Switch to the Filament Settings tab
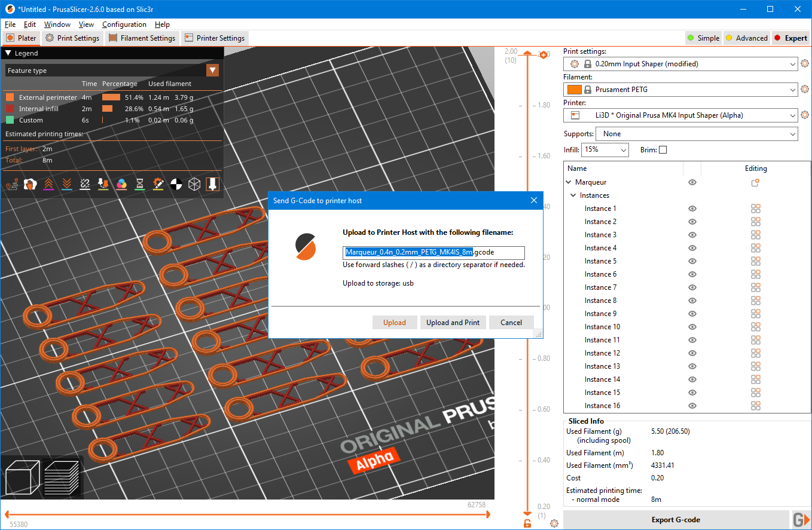The height and width of the screenshot is (530, 812). click(x=142, y=38)
